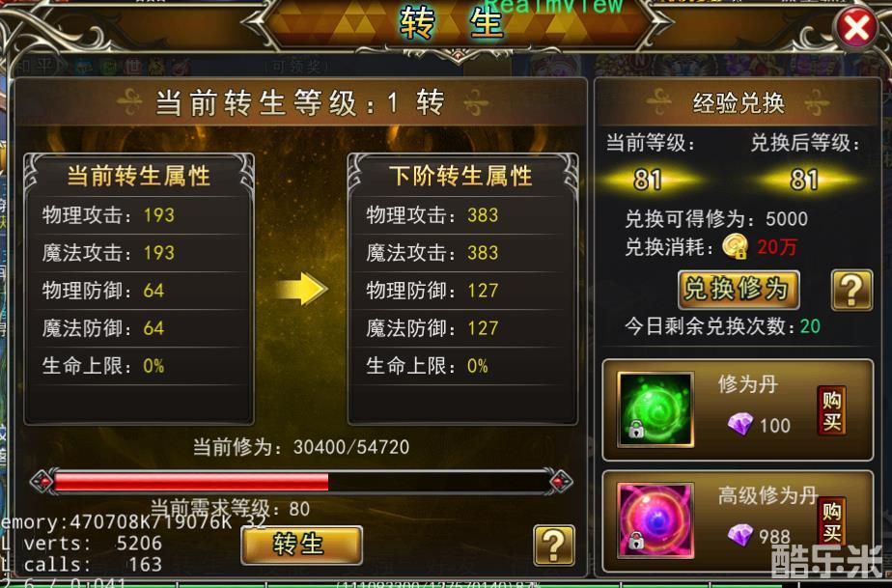Click the post-exchange level 81 indicator

point(804,180)
